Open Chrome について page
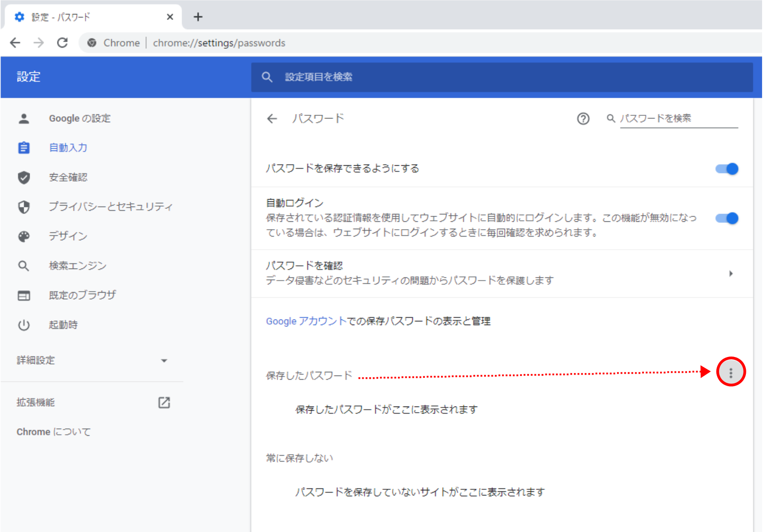This screenshot has height=532, width=763. point(54,432)
